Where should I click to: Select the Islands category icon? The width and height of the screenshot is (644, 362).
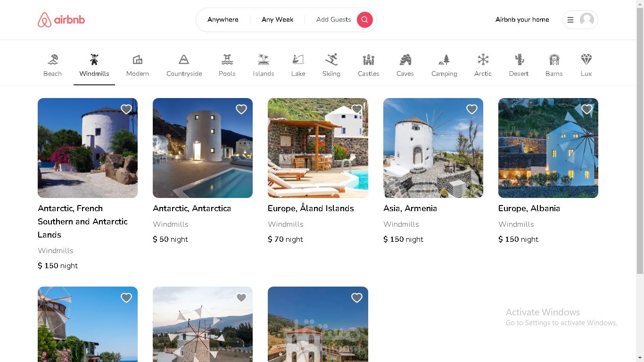(x=264, y=59)
